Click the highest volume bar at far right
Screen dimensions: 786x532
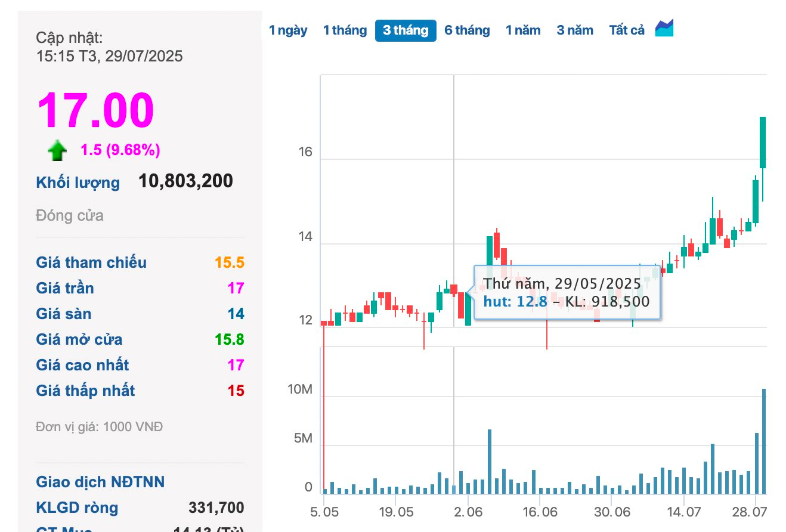(763, 441)
